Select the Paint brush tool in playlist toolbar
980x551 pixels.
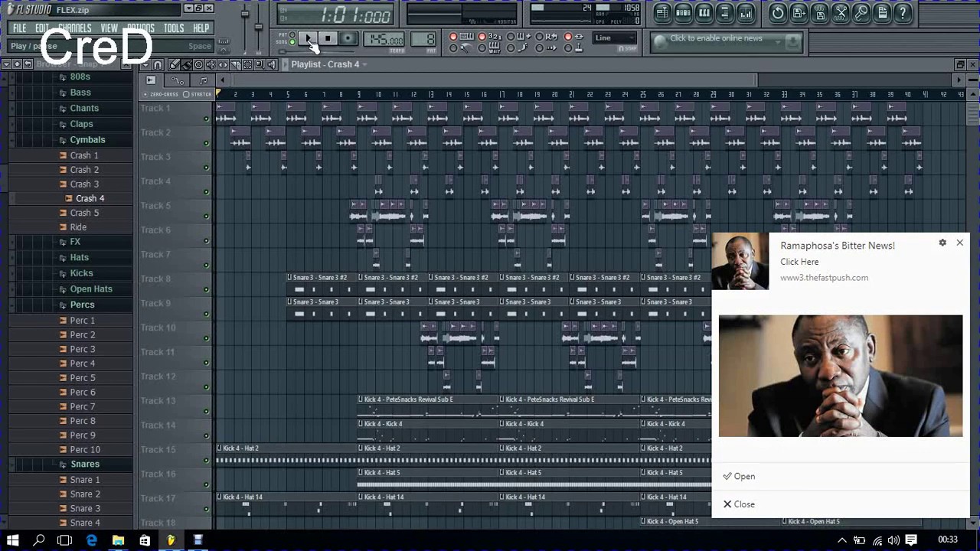tap(187, 65)
